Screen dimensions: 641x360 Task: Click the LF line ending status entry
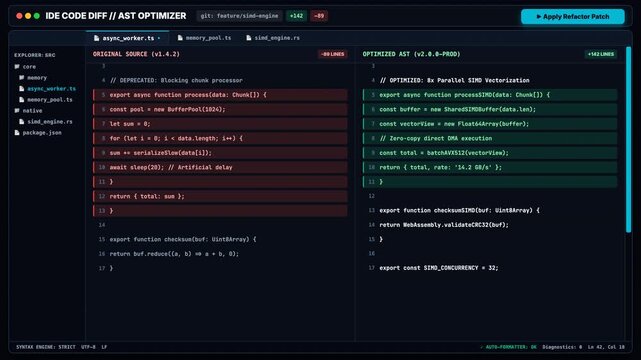point(104,347)
